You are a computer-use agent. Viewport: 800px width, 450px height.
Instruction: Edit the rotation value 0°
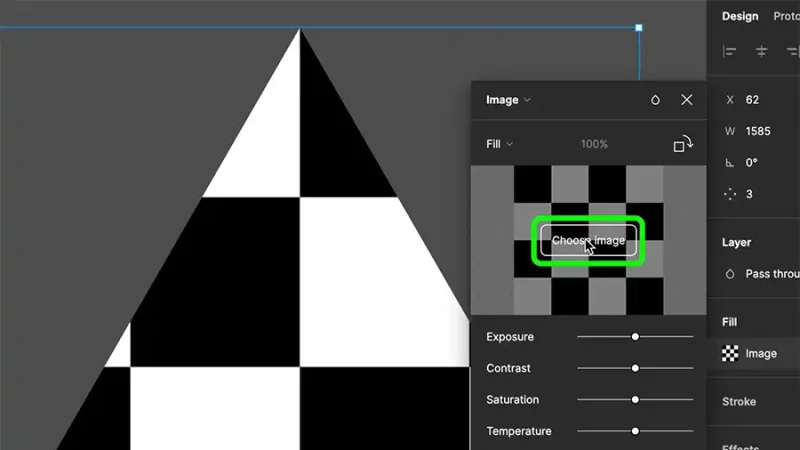click(x=752, y=163)
